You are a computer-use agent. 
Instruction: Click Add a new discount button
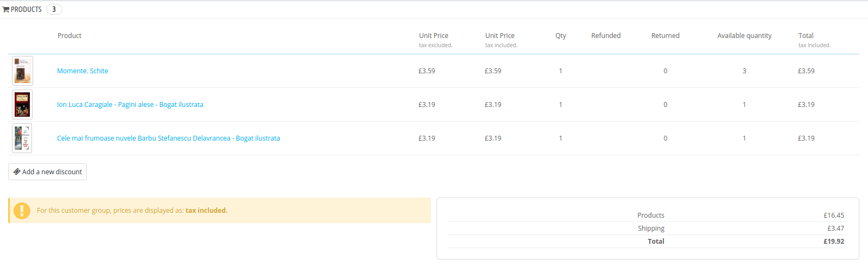click(48, 172)
